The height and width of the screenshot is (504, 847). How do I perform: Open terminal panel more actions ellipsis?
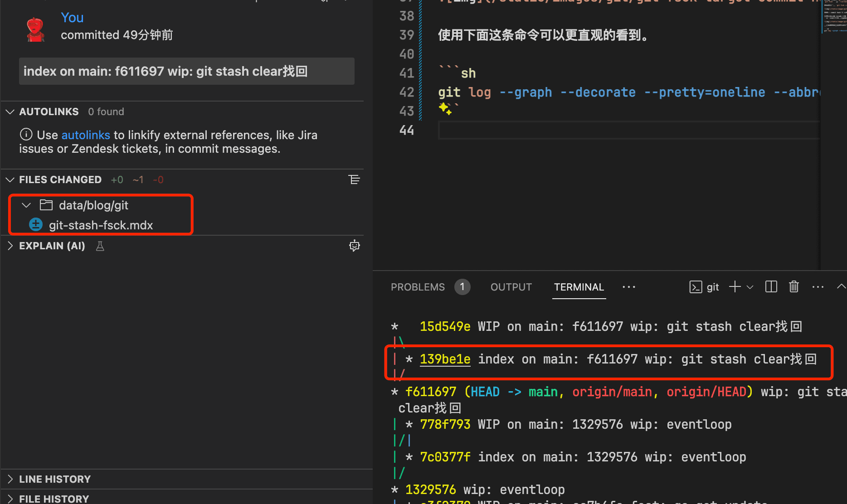(818, 287)
